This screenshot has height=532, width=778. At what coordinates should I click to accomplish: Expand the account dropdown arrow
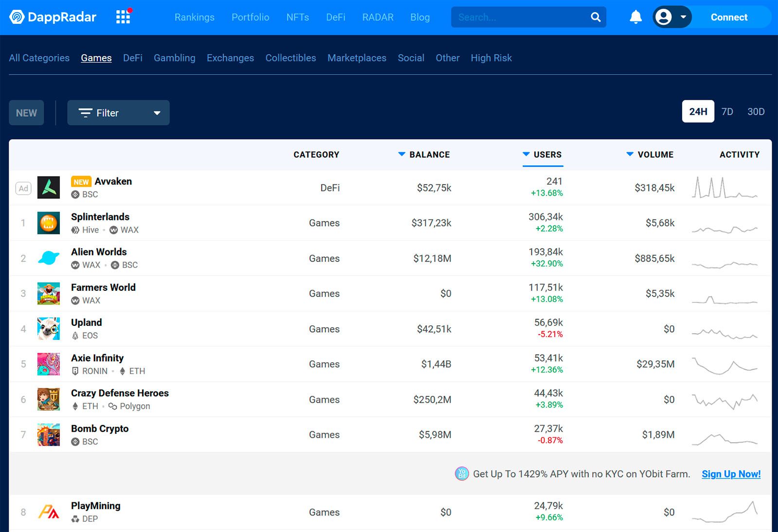tap(683, 17)
